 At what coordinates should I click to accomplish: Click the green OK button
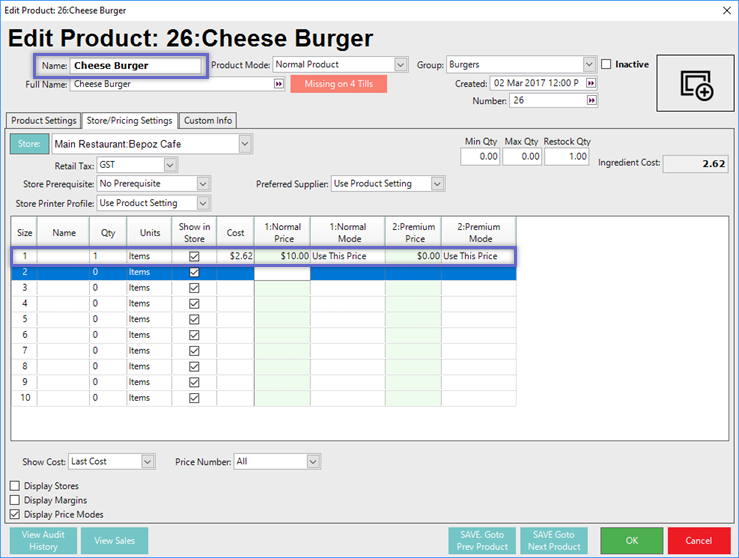click(x=631, y=541)
